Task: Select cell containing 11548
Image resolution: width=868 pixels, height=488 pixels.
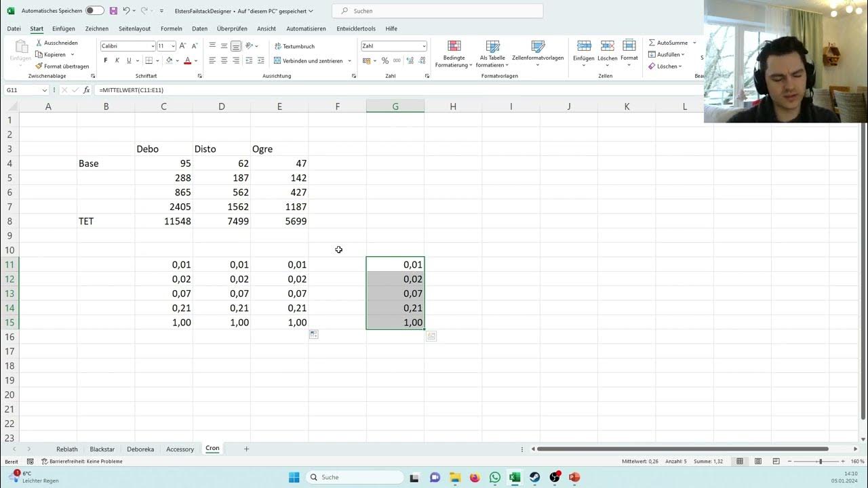Action: [164, 221]
